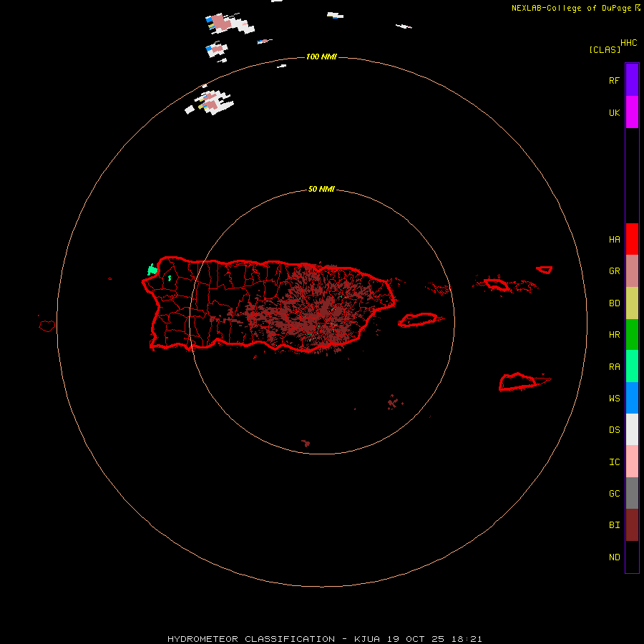Click the GC gray legend swatch
The width and height of the screenshot is (644, 644).
pyautogui.click(x=632, y=493)
